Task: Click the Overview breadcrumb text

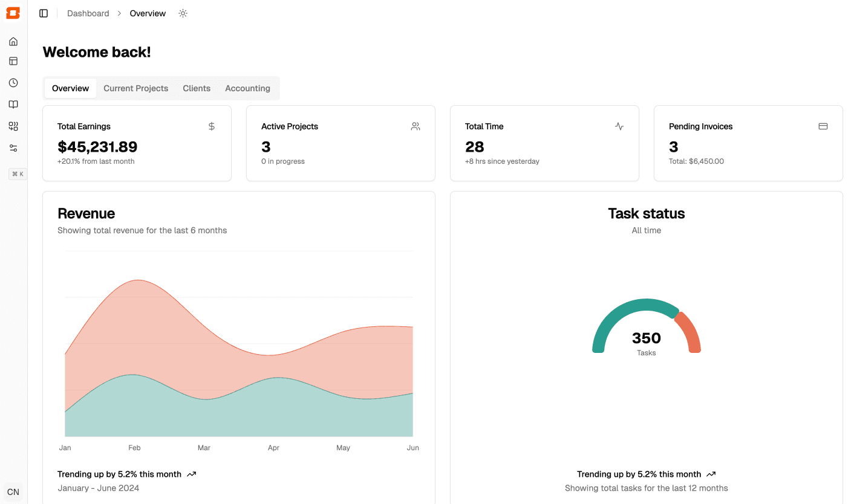Action: click(148, 13)
